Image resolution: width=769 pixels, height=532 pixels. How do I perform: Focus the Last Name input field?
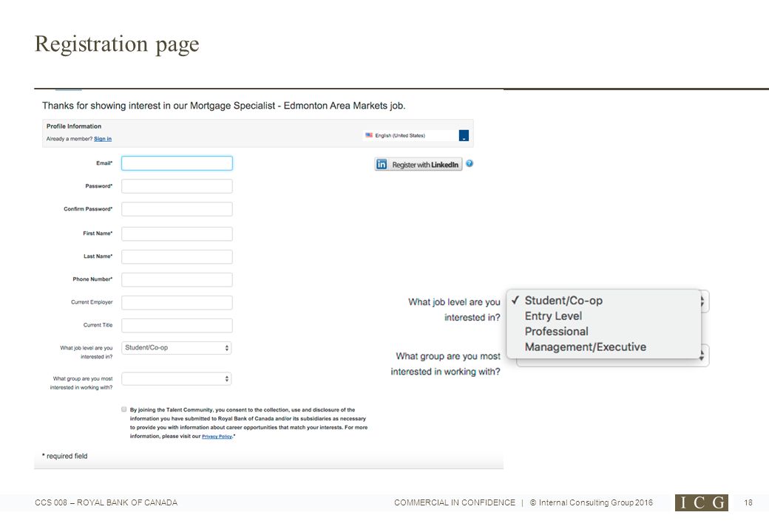point(177,256)
